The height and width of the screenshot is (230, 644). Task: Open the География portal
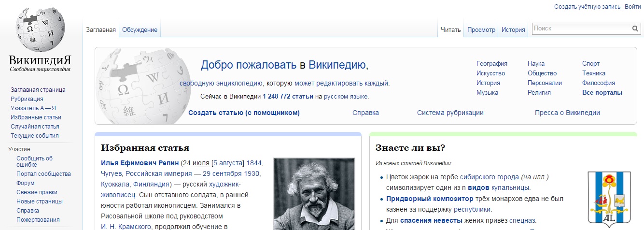coord(491,64)
